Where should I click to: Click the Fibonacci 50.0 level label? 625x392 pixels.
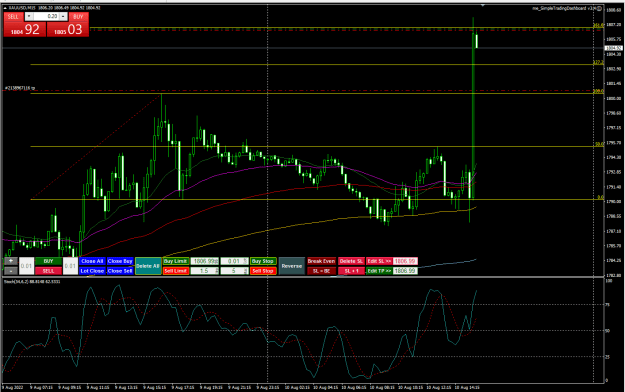pyautogui.click(x=599, y=144)
